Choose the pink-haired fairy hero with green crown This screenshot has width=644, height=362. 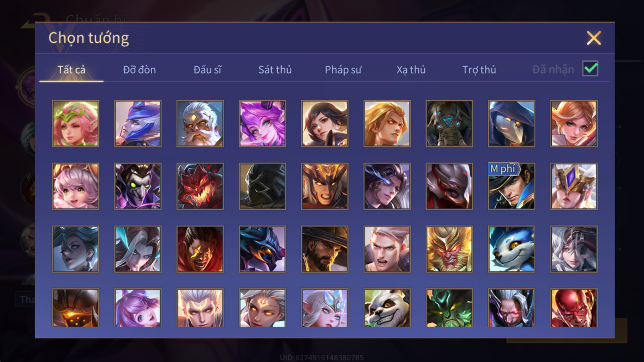click(75, 123)
